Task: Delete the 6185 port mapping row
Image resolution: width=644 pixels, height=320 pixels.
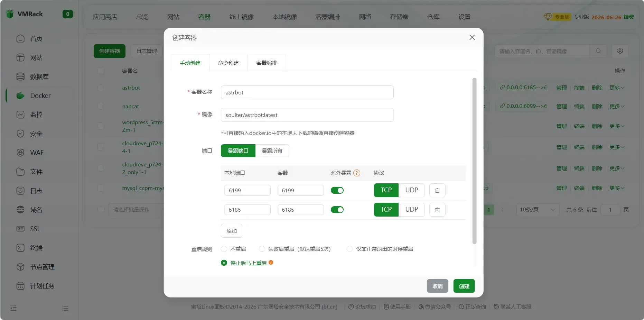Action: pyautogui.click(x=437, y=210)
